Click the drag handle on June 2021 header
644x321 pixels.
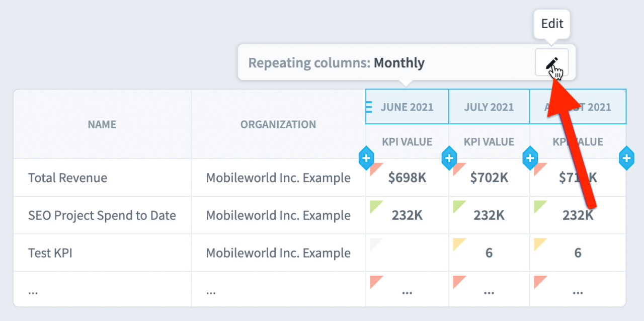pyautogui.click(x=369, y=107)
